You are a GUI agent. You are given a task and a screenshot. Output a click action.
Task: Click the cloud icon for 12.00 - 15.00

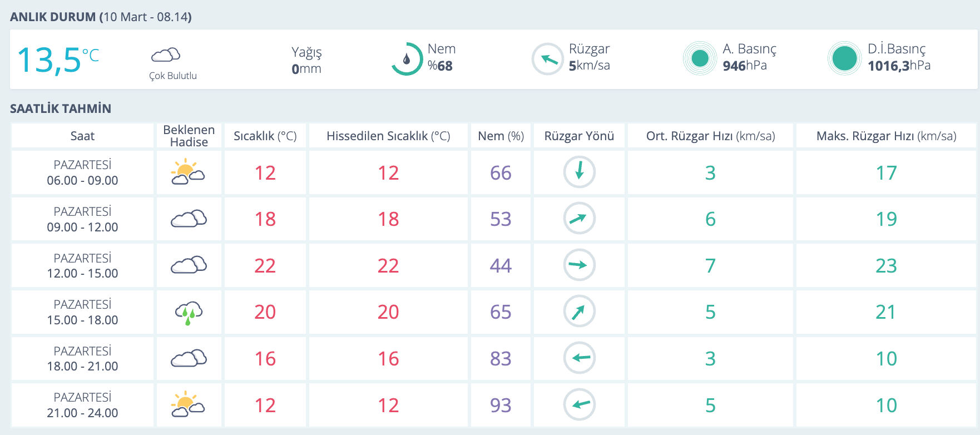coord(189,265)
